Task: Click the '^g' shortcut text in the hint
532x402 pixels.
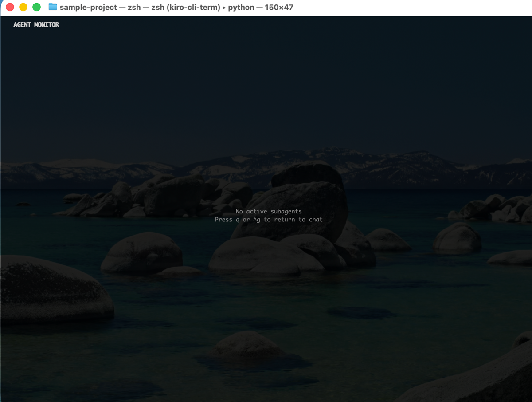Action: (x=256, y=219)
